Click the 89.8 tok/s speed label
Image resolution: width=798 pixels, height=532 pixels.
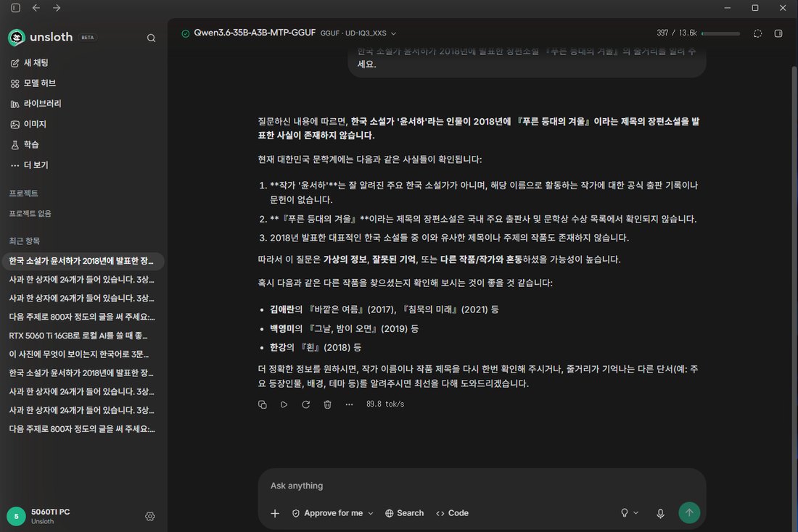pos(385,404)
